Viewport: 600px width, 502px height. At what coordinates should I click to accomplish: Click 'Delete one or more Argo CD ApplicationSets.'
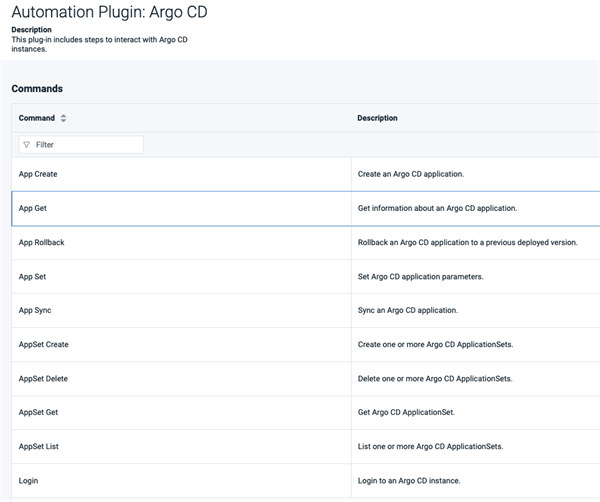pos(435,379)
